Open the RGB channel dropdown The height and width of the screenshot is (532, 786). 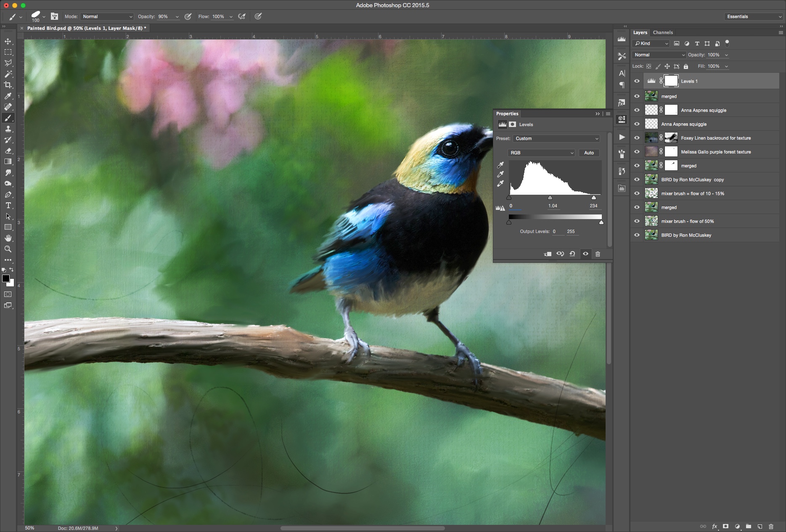(x=541, y=153)
